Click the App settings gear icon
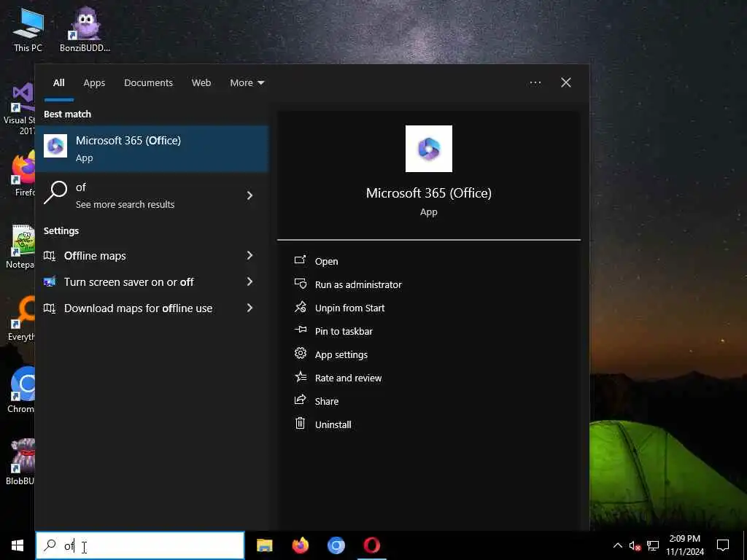 300,354
